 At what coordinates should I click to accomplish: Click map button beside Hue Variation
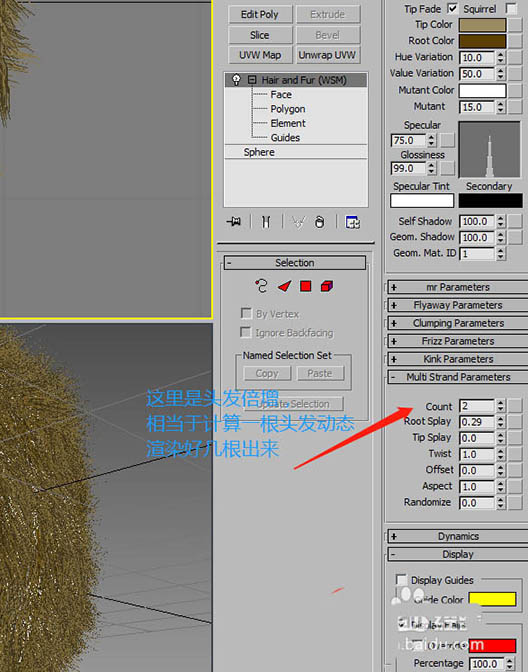point(515,57)
